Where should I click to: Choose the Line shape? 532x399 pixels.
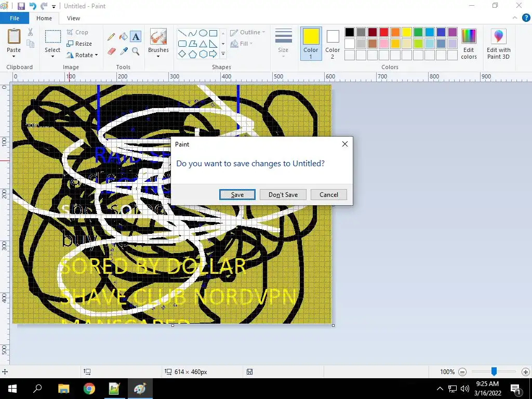pyautogui.click(x=182, y=33)
